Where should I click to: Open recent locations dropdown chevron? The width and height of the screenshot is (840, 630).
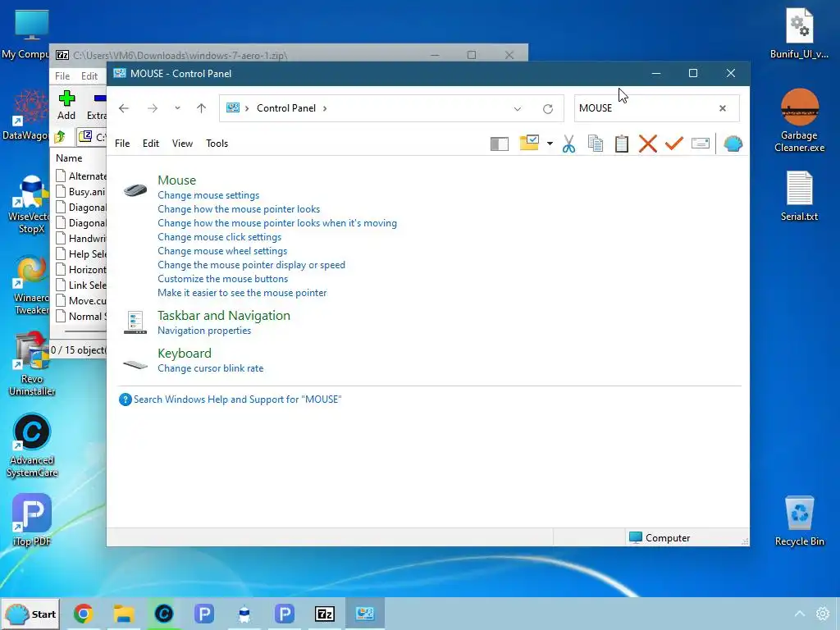177,107
